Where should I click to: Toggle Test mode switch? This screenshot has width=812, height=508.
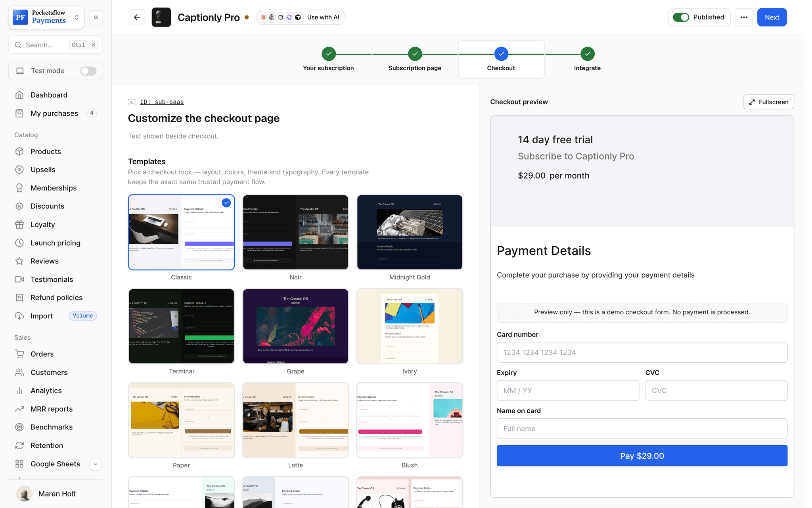click(x=88, y=71)
